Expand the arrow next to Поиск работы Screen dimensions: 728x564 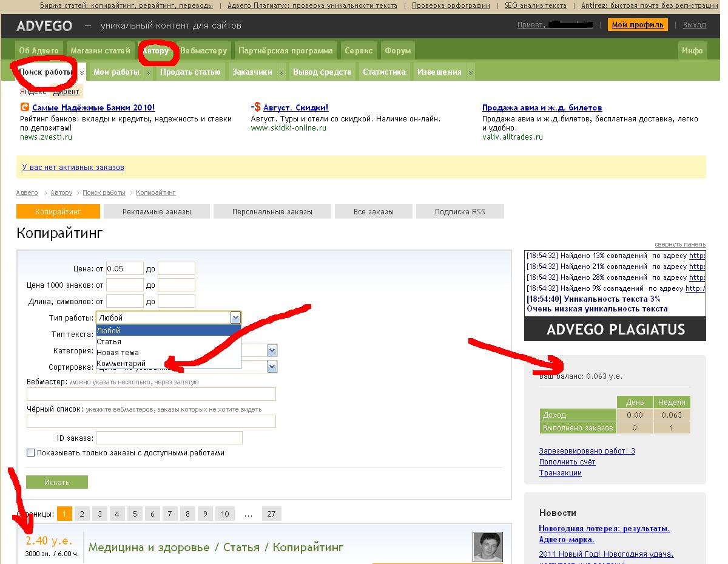[82, 72]
